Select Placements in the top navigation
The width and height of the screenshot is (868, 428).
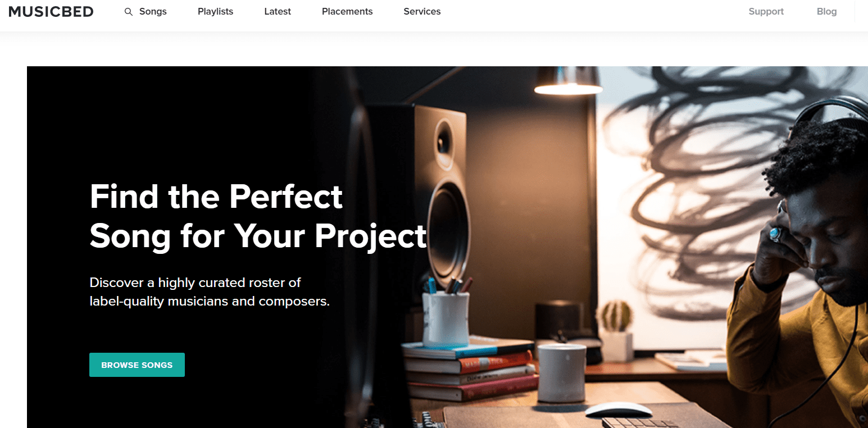coord(347,11)
